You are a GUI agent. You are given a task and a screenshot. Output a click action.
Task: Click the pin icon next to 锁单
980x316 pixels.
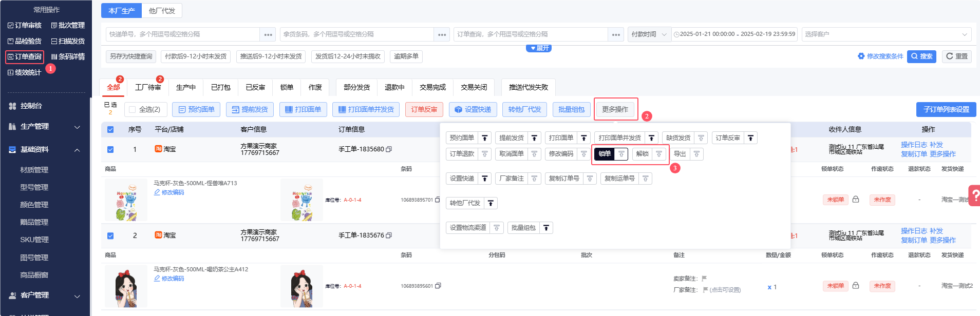pos(621,154)
